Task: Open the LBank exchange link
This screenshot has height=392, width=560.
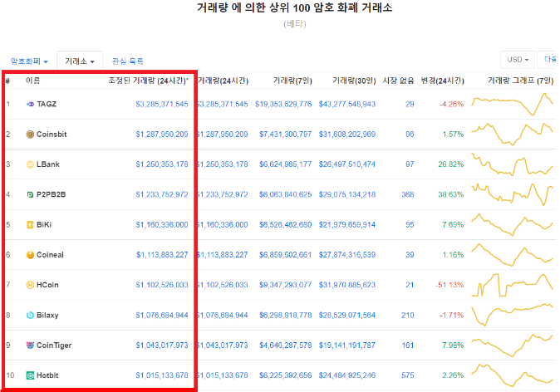Action: click(48, 164)
